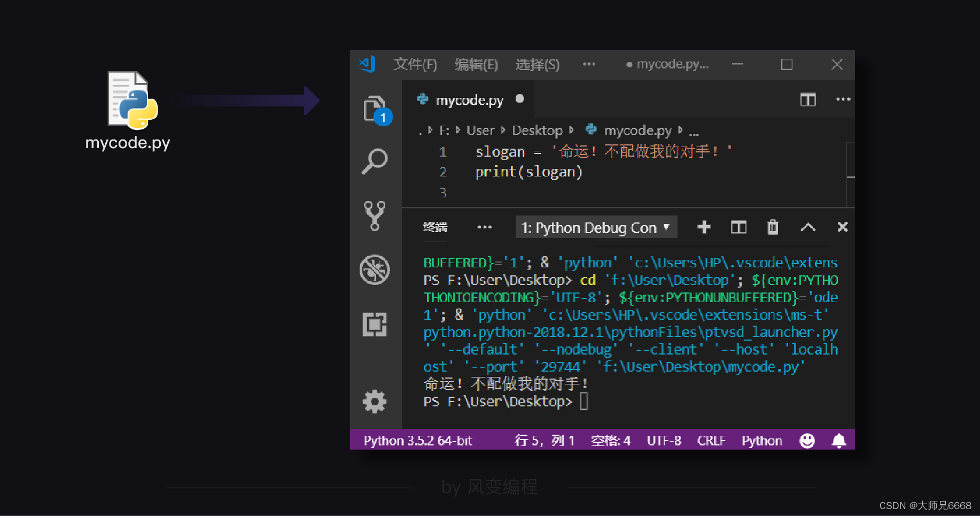The height and width of the screenshot is (516, 980).
Task: Click the F: breadcrumb segment
Action: pos(445,130)
